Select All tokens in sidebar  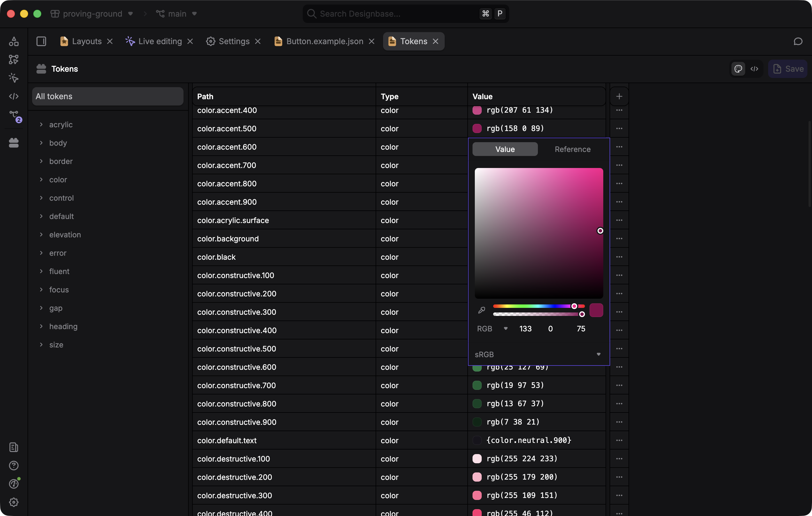coord(108,96)
